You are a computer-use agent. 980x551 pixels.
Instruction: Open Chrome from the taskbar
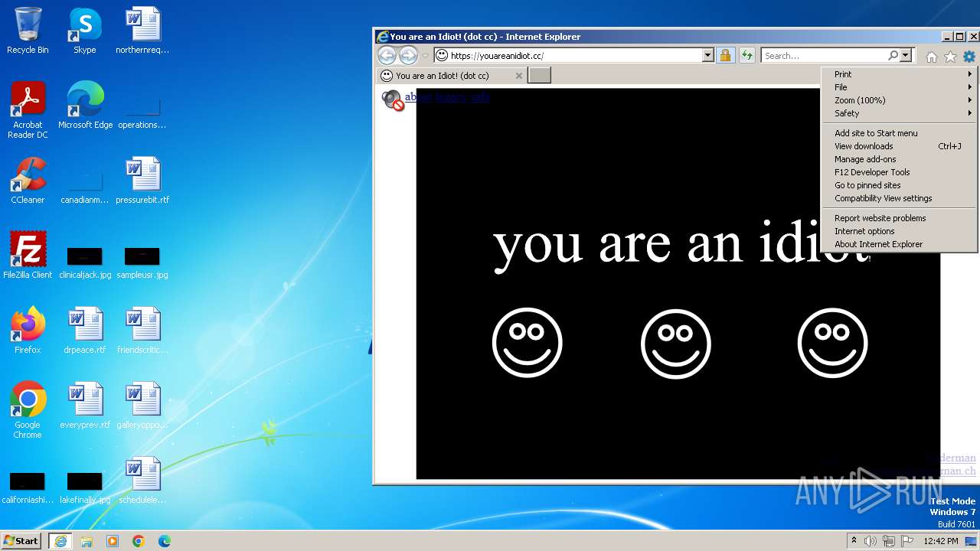[x=139, y=541]
